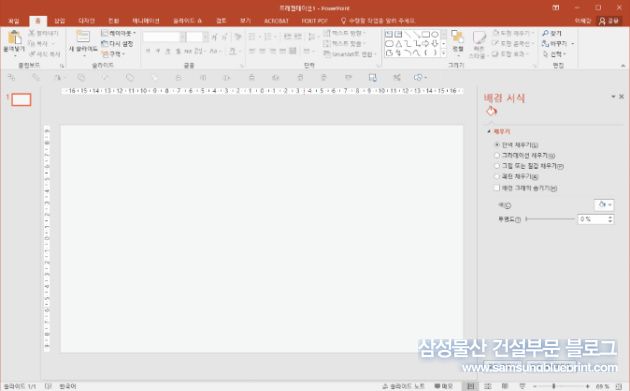Toggle Strikethrough abc formatting button

click(x=188, y=51)
